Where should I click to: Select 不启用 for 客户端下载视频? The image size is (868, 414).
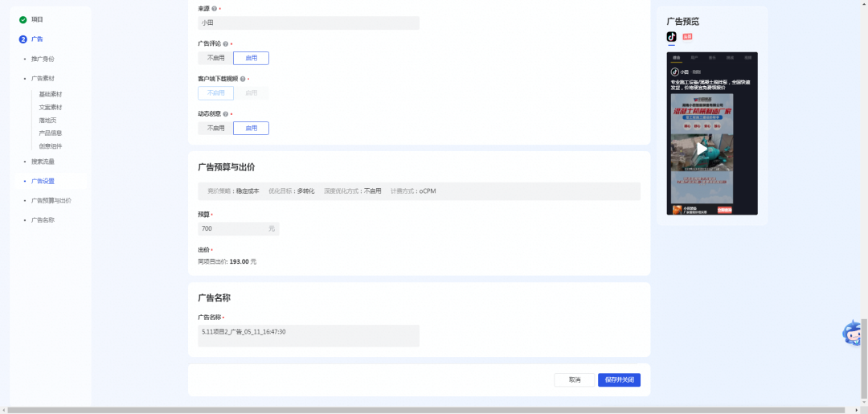click(216, 93)
